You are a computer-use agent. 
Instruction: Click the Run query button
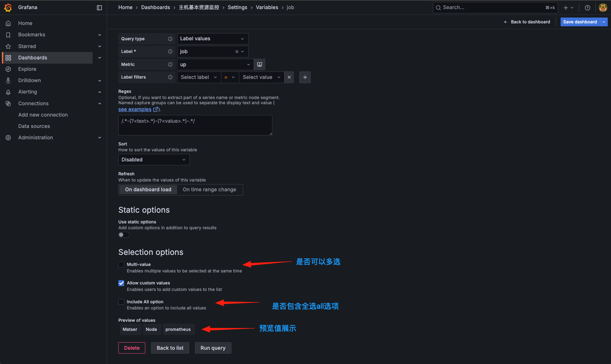tap(213, 348)
